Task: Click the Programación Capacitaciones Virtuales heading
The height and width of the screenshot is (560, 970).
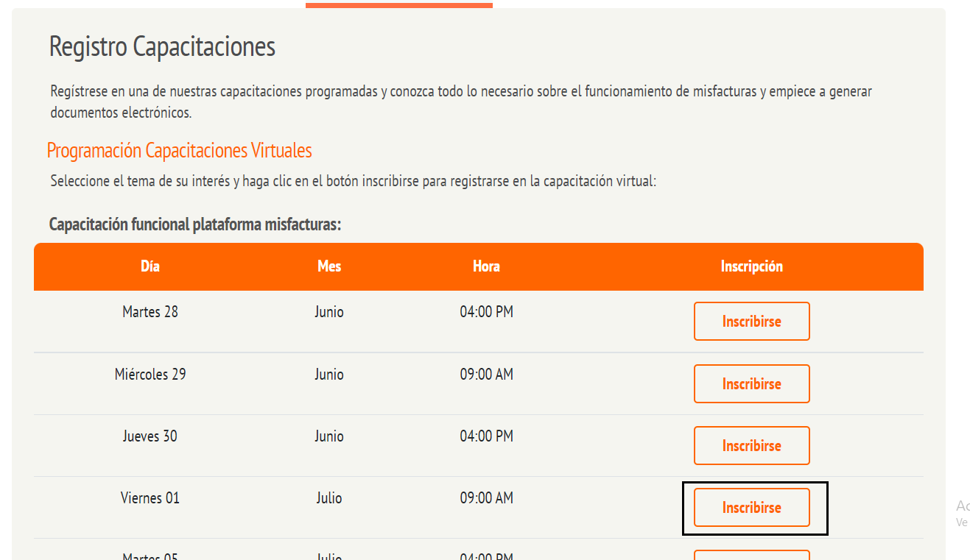Action: pyautogui.click(x=179, y=151)
